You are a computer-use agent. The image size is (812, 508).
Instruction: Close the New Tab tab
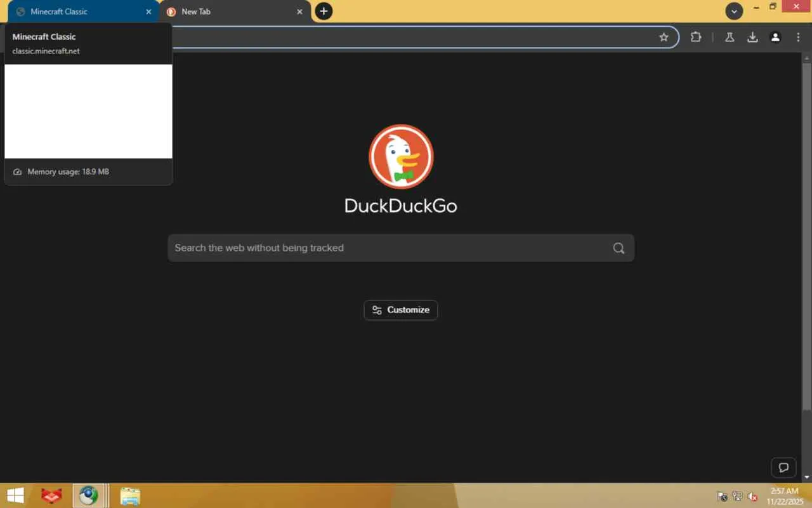tap(300, 11)
